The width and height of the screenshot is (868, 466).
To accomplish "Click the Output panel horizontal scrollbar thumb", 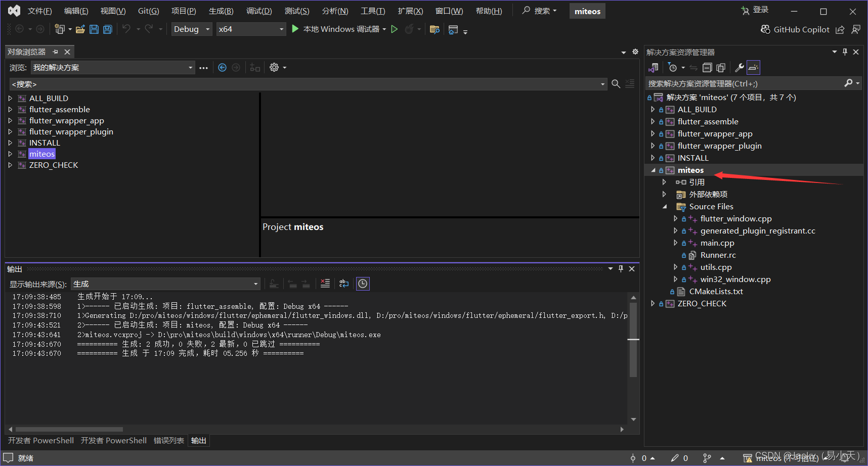I will tap(69, 429).
